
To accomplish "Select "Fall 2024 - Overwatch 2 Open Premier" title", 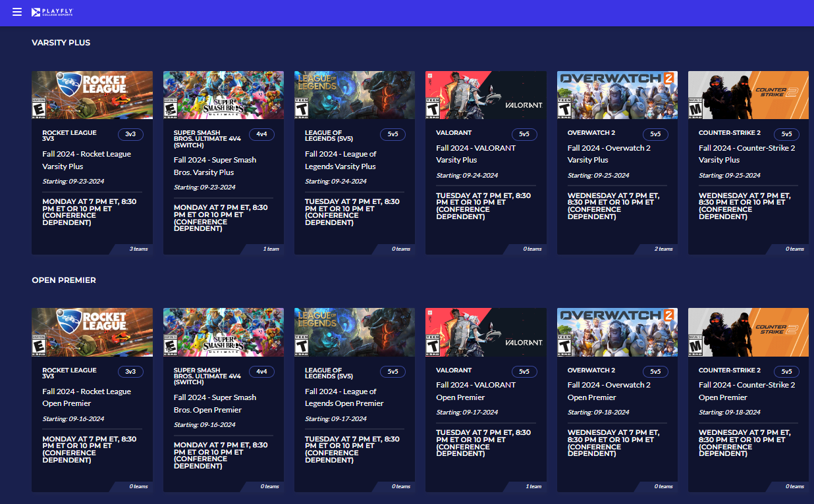I will (x=609, y=391).
